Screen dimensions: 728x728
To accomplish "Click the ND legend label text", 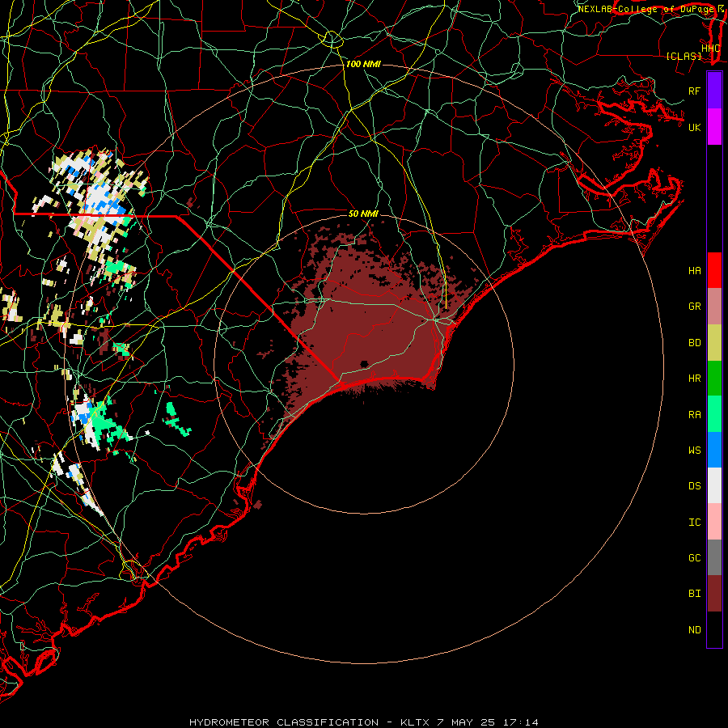I will click(695, 630).
